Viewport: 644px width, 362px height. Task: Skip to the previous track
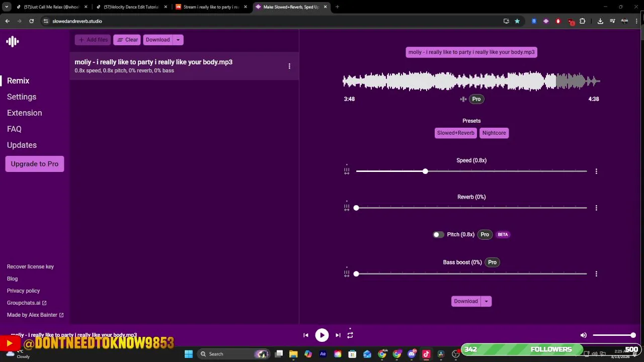[x=306, y=335]
